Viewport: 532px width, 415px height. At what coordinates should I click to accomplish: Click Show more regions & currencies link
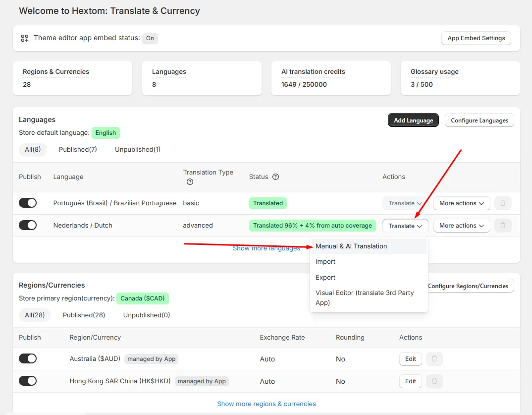[x=266, y=404]
